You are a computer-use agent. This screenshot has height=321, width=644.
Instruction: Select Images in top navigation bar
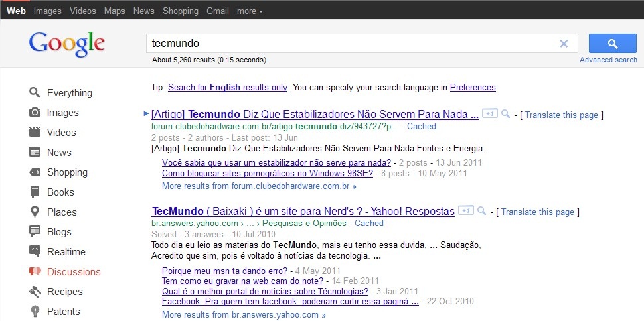(x=48, y=11)
